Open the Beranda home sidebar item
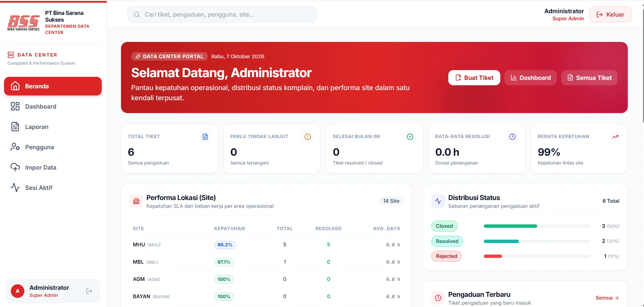Screen dimensions: 644x307 53,86
